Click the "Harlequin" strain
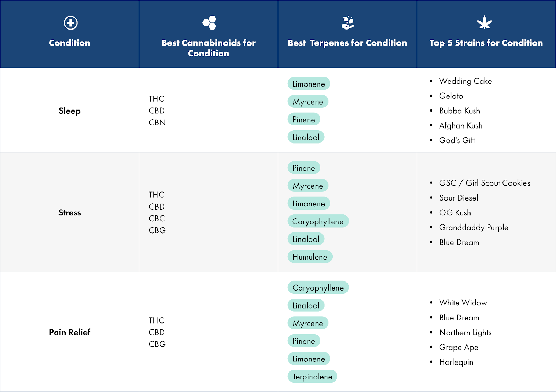Viewport: 556px width, 392px height. tap(456, 362)
